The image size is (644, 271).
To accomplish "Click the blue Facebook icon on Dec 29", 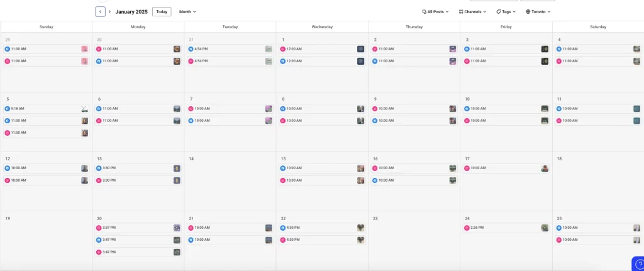I will click(7, 49).
